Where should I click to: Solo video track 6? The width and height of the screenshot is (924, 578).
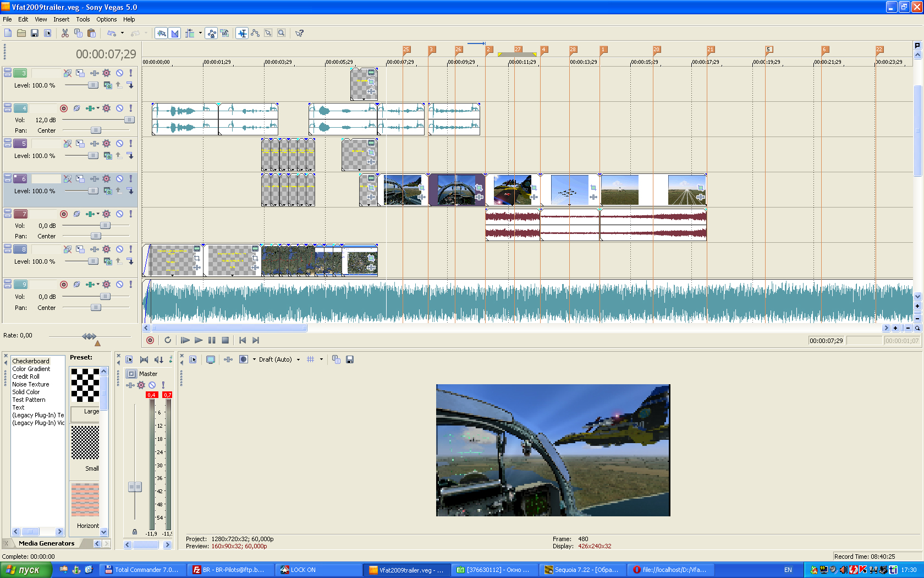pos(130,179)
